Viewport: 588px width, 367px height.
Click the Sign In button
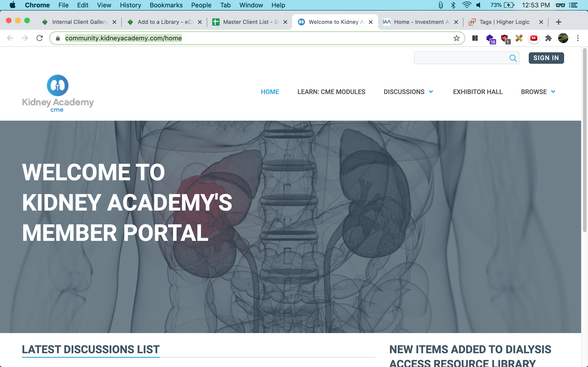click(x=546, y=58)
